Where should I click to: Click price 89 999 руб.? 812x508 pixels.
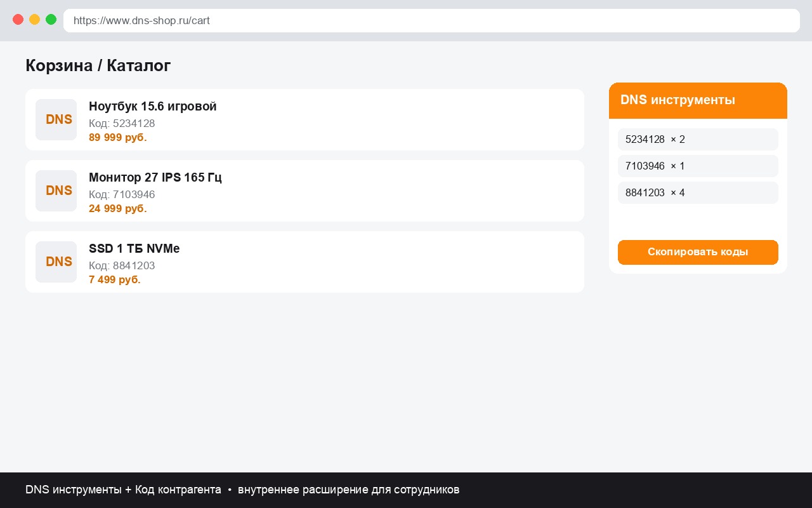coord(118,138)
